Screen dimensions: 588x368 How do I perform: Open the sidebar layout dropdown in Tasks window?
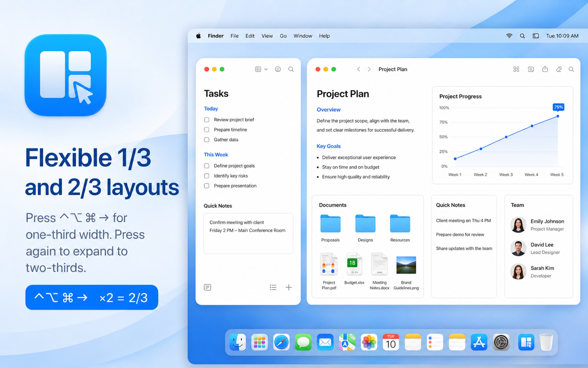coord(261,69)
